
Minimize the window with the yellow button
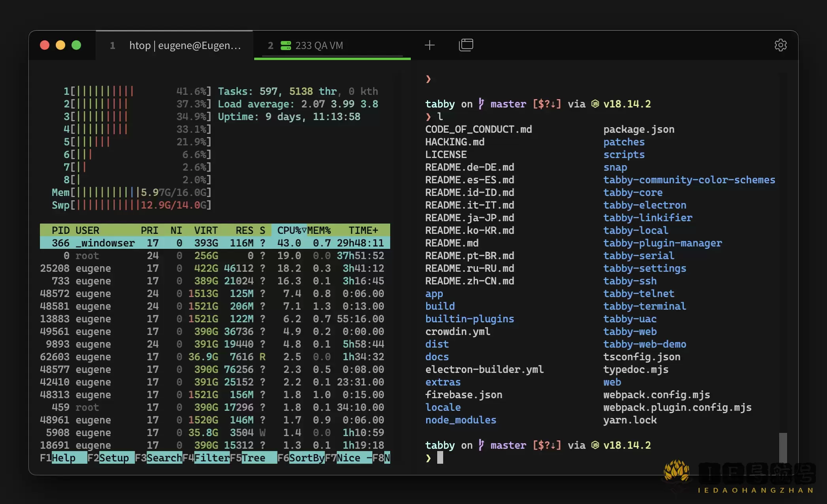(60, 45)
